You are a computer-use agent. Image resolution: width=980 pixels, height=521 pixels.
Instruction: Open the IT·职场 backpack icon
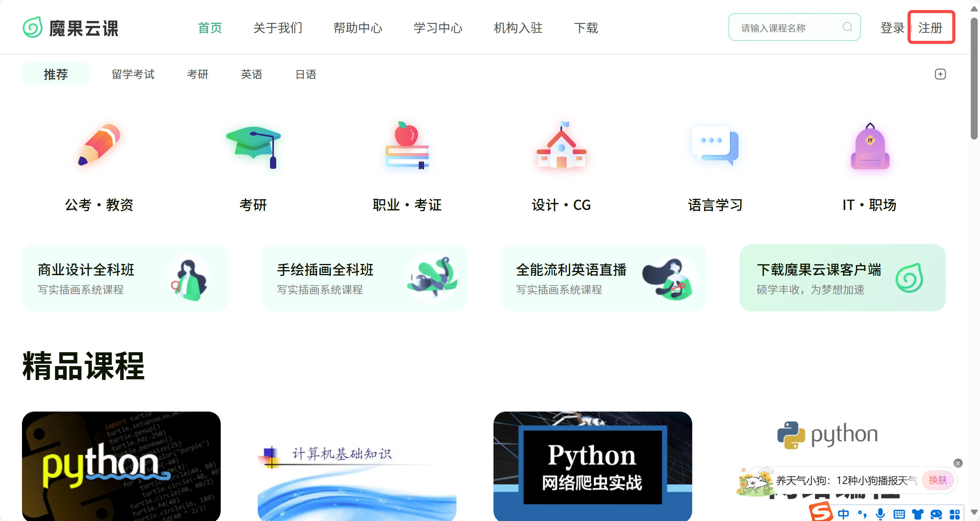[870, 146]
